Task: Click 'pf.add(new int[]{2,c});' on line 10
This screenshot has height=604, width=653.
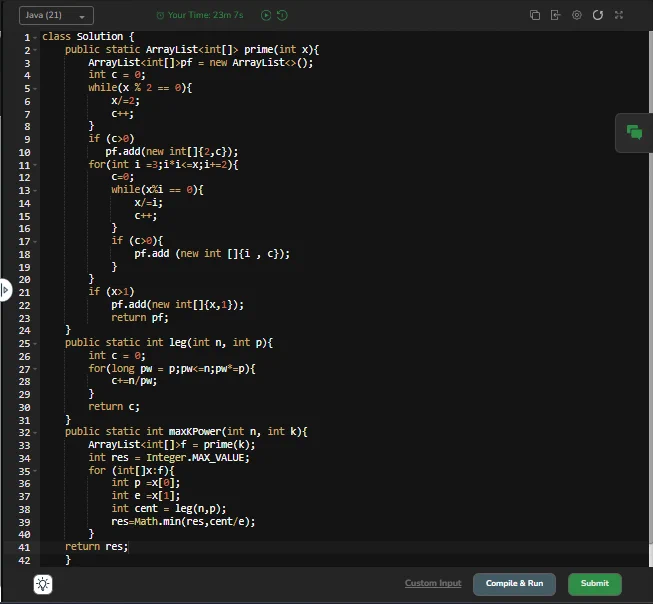Action: pos(171,152)
